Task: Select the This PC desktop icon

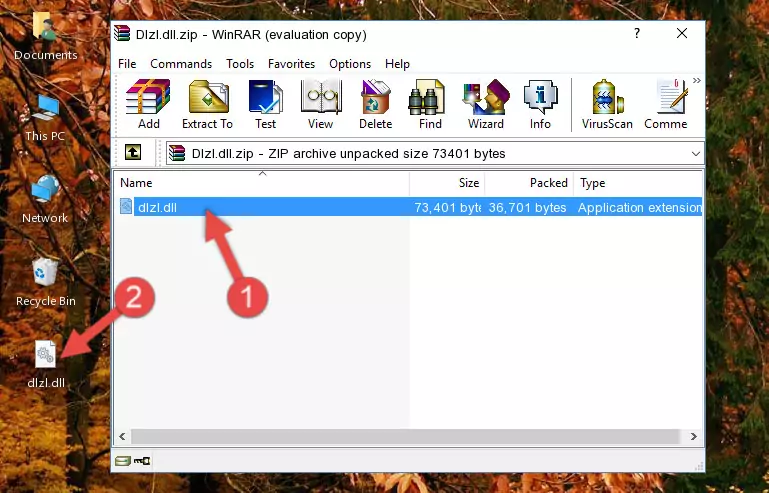Action: pyautogui.click(x=46, y=118)
